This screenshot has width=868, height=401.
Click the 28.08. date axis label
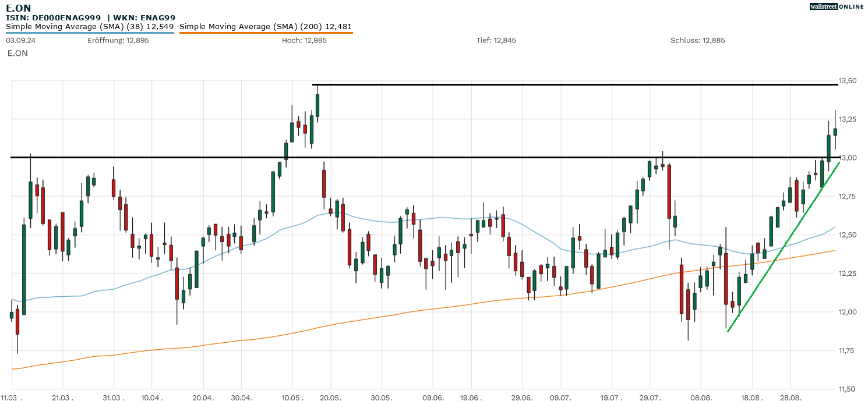coord(790,398)
